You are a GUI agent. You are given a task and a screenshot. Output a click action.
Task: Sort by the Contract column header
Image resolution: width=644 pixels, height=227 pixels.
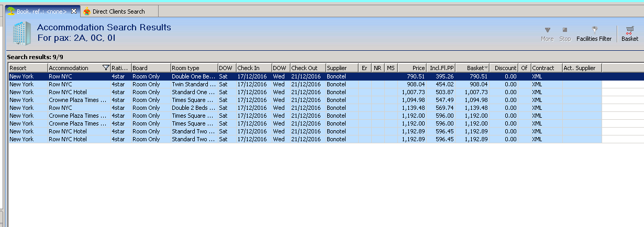[x=547, y=68]
